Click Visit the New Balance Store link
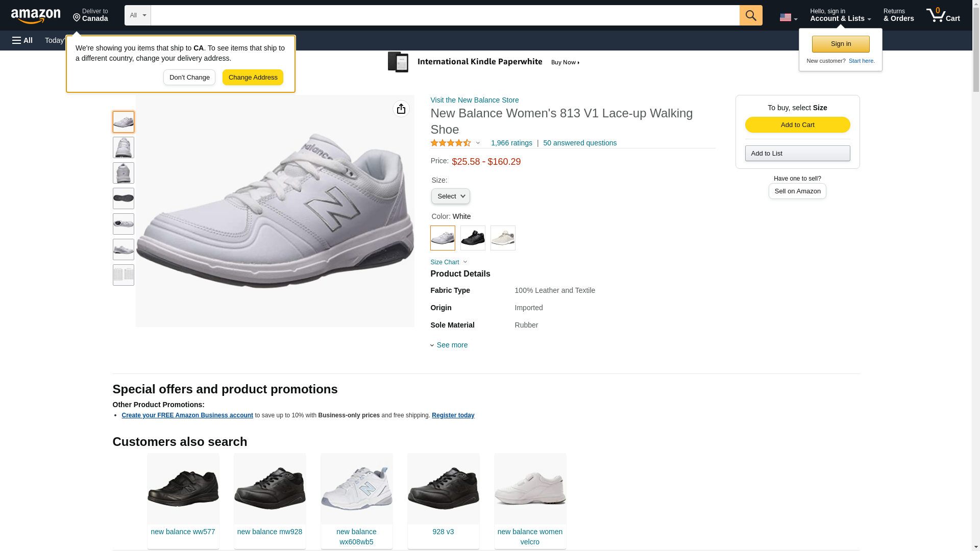Screen dimensions: 980x551 pos(474,100)
